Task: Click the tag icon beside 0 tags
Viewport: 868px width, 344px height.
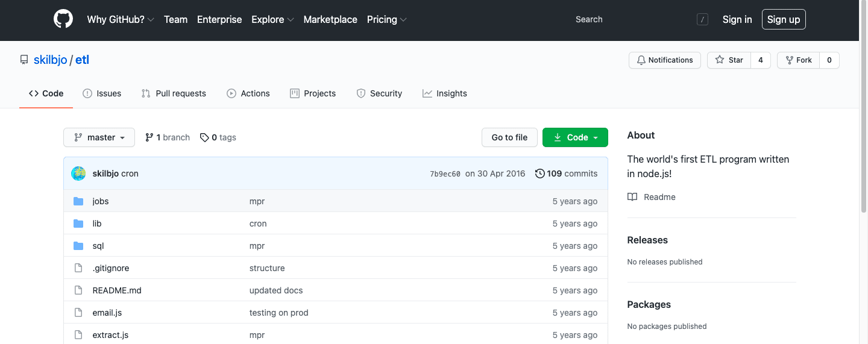Action: tap(204, 137)
